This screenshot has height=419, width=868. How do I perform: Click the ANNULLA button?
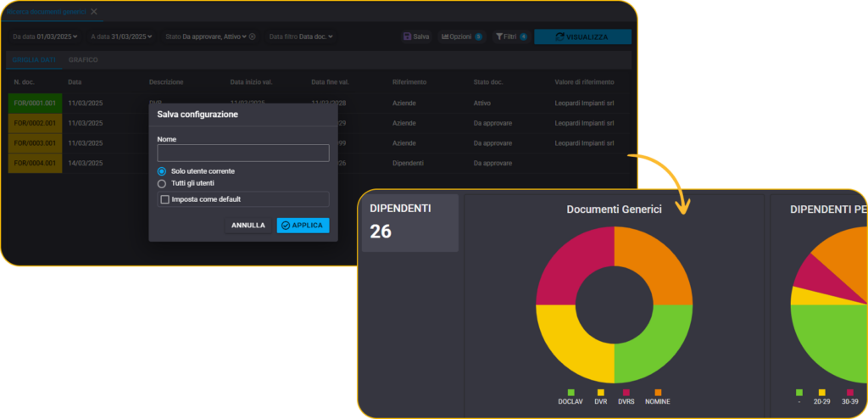(248, 226)
